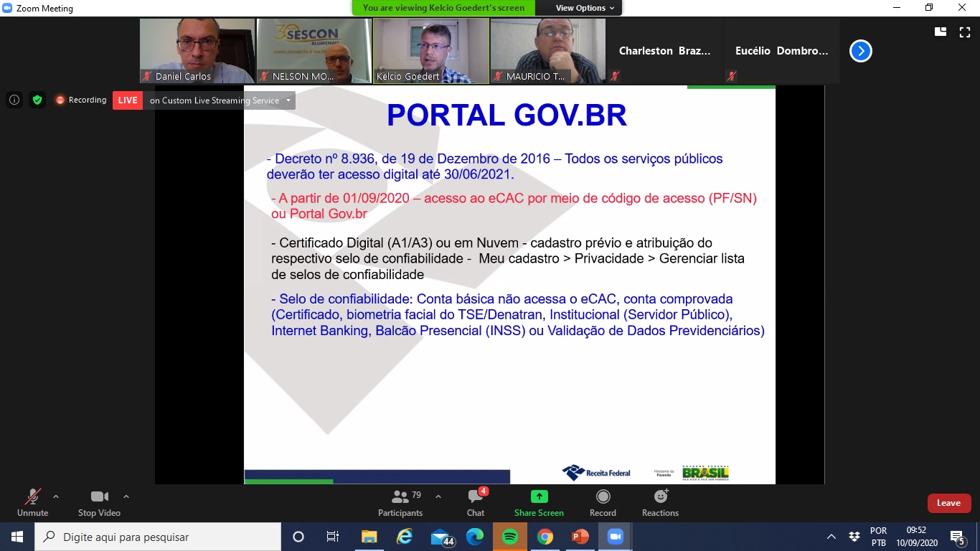Switch to gallery view layout icon
Viewport: 980px width, 551px height.
pos(941,32)
